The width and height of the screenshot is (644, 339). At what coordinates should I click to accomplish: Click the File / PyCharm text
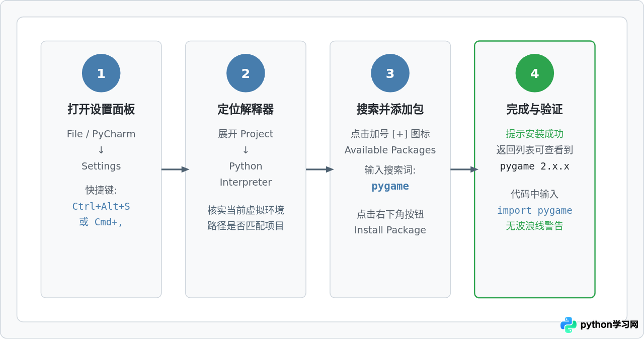(x=101, y=134)
